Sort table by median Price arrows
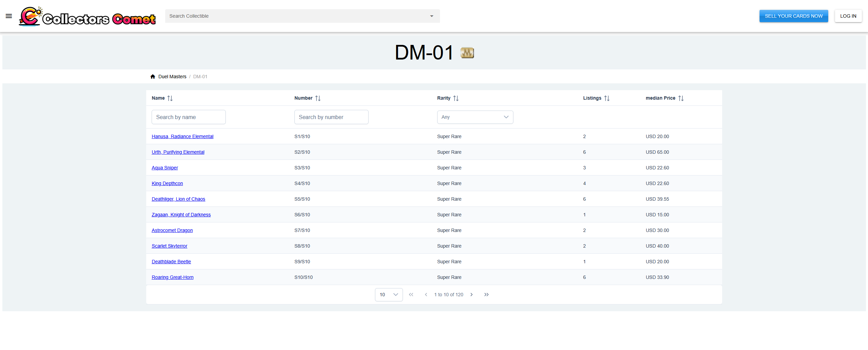The height and width of the screenshot is (350, 868). [x=681, y=98]
